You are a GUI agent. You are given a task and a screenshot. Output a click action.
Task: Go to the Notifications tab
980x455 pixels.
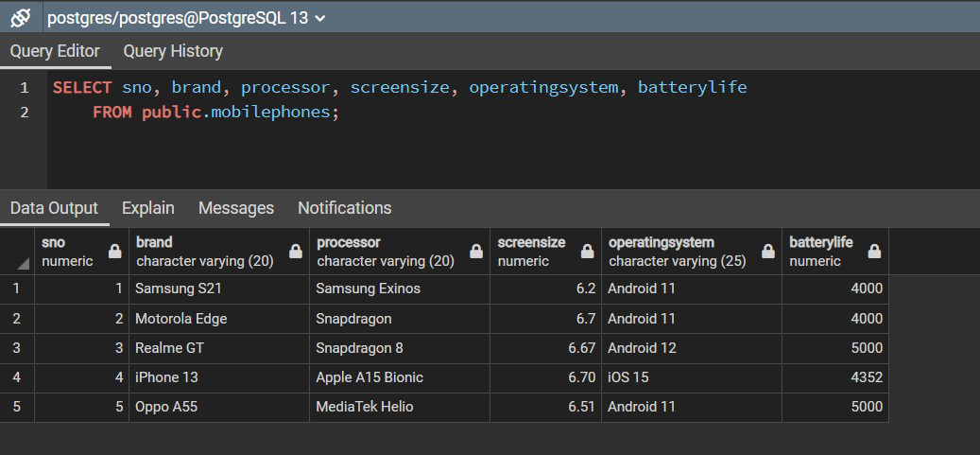pos(344,208)
